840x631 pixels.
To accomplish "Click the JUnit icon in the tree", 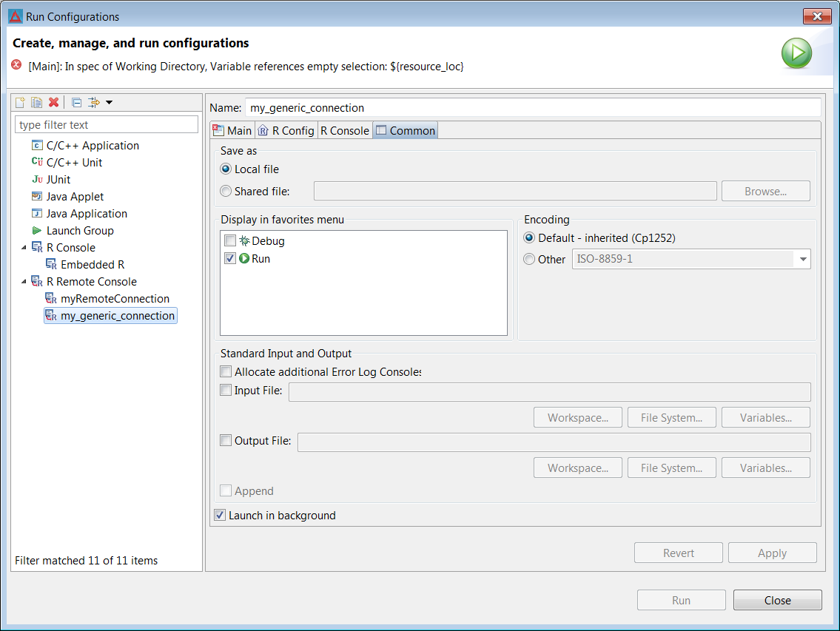I will tap(37, 180).
